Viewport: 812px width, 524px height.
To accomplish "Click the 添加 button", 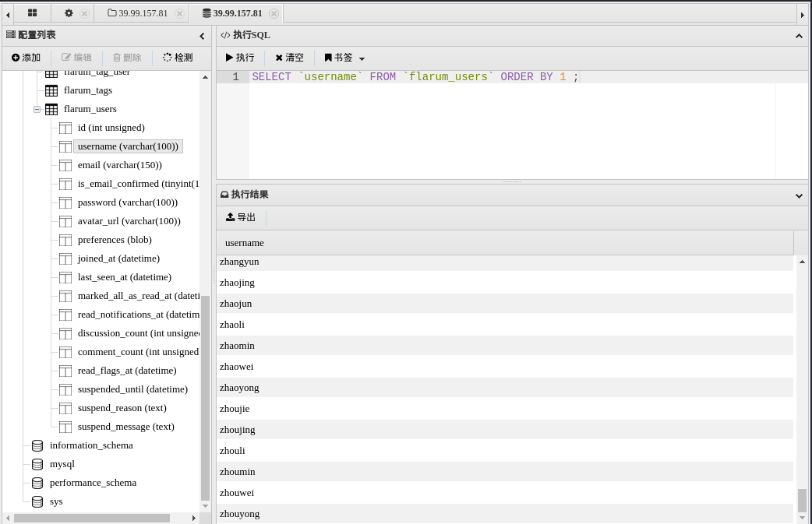I will coord(26,58).
